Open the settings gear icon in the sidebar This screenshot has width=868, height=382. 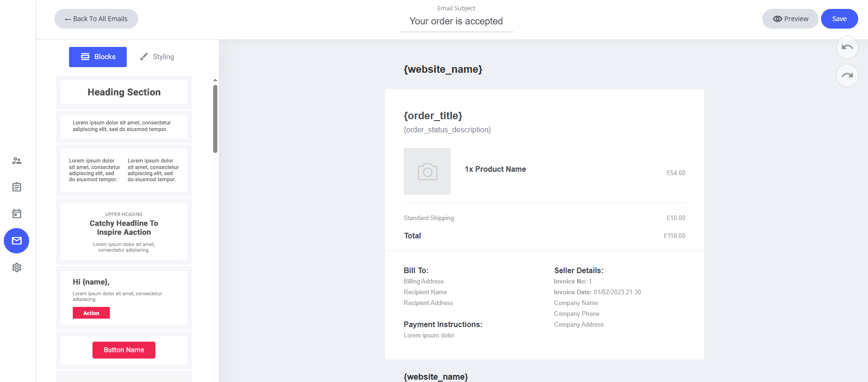pyautogui.click(x=17, y=267)
